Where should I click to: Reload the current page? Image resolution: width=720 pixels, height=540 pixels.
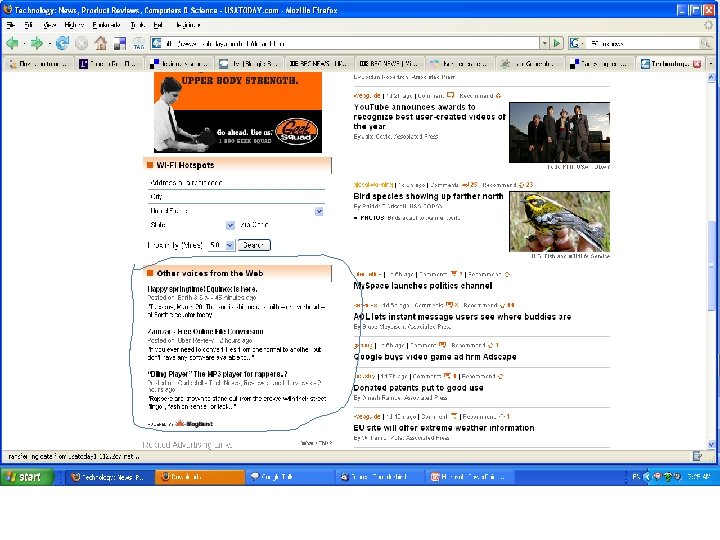pyautogui.click(x=62, y=44)
